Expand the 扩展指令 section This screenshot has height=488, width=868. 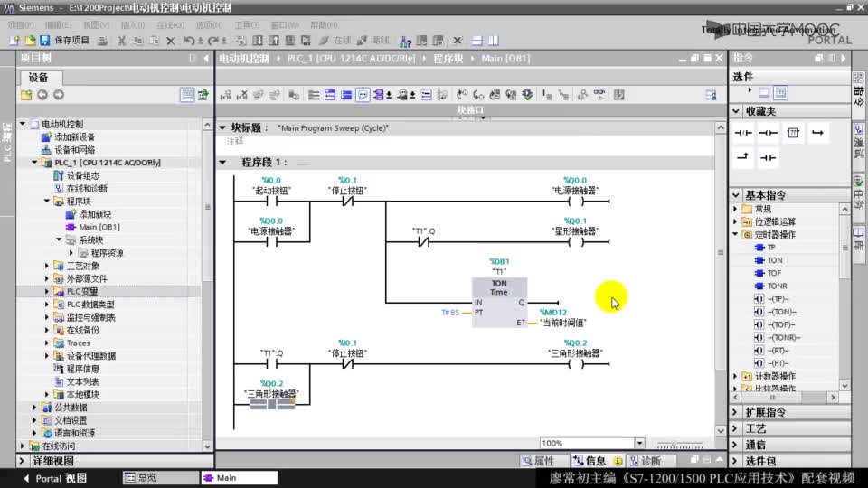pos(736,412)
